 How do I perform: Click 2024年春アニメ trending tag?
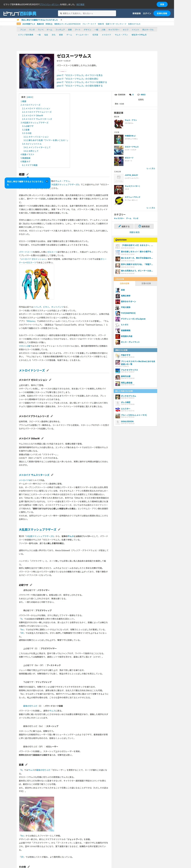[29, 24]
